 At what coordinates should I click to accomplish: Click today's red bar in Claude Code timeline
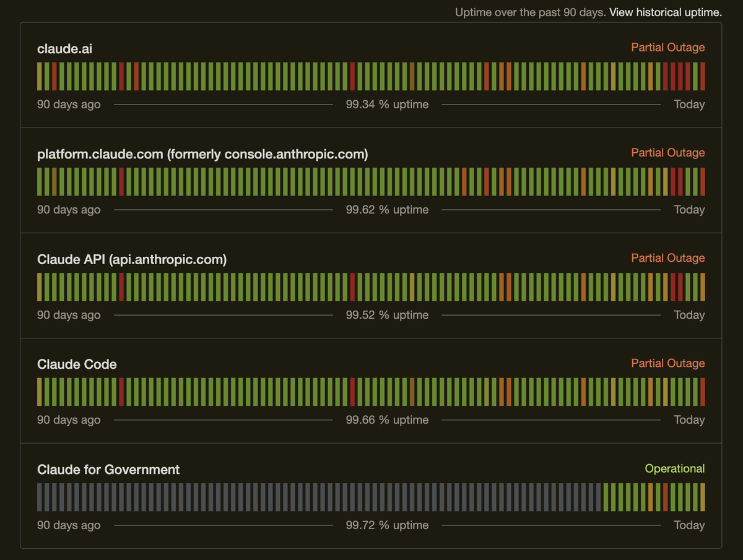point(703,392)
